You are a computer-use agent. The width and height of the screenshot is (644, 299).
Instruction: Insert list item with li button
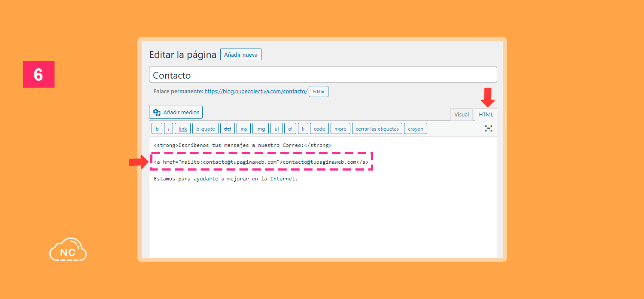303,128
